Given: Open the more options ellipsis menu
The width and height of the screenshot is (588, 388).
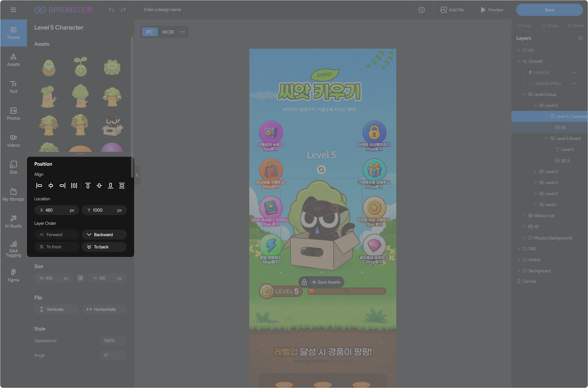Looking at the screenshot, I should click(x=183, y=32).
